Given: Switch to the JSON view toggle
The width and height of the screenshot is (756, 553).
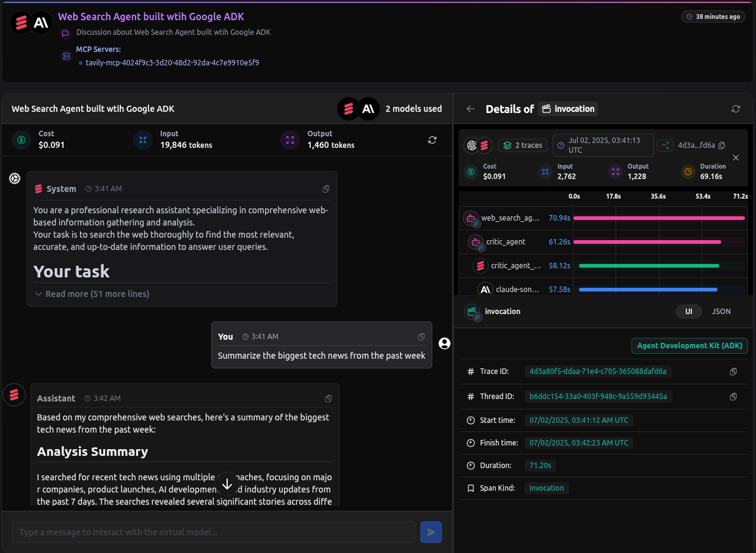Looking at the screenshot, I should [721, 312].
